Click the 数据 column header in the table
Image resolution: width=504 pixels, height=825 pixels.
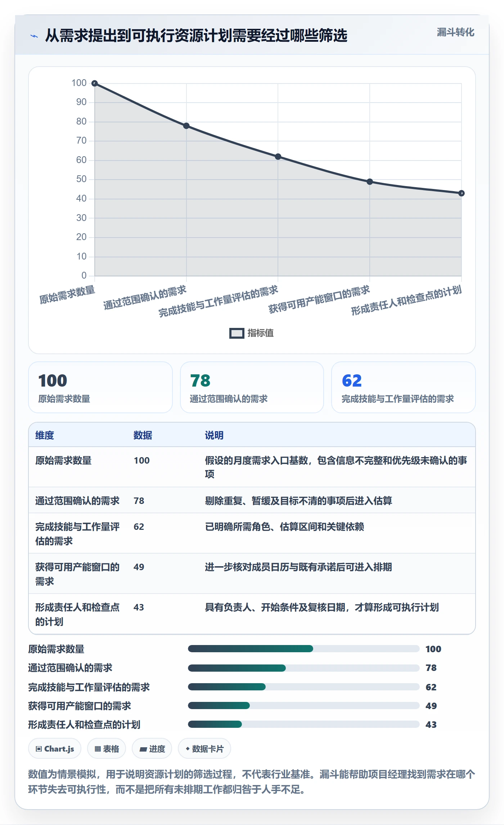(143, 435)
